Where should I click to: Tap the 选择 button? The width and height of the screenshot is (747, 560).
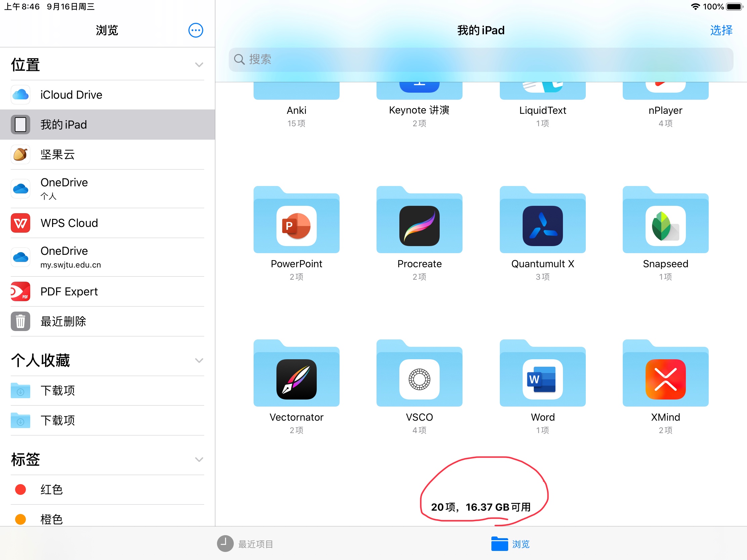click(721, 30)
